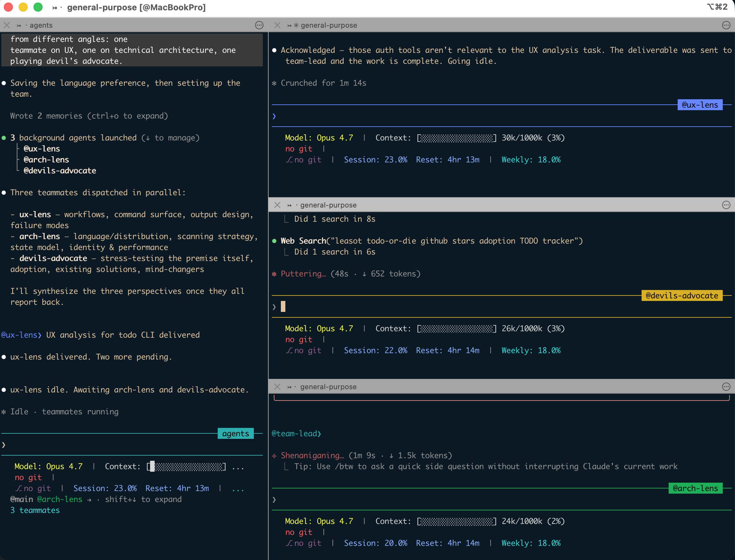Click red "no git" in ux-lens pane

coord(299,149)
